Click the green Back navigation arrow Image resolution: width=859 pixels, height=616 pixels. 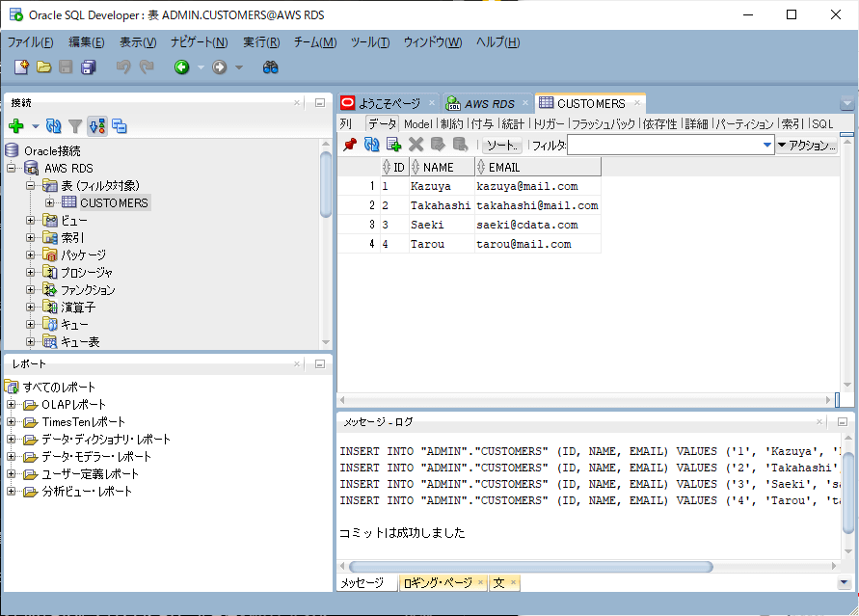(181, 67)
